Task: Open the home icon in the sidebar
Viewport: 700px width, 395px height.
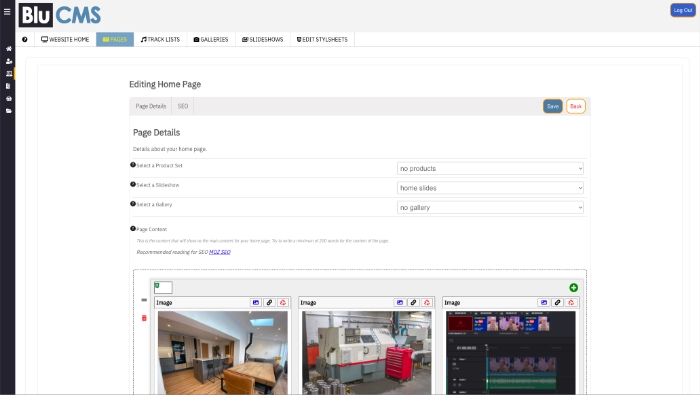Action: point(8,49)
